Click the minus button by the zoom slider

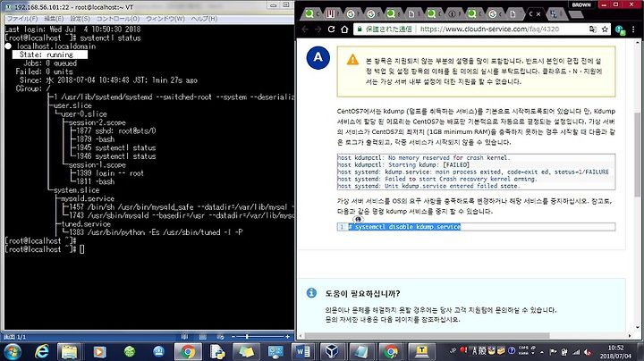tap(233, 337)
